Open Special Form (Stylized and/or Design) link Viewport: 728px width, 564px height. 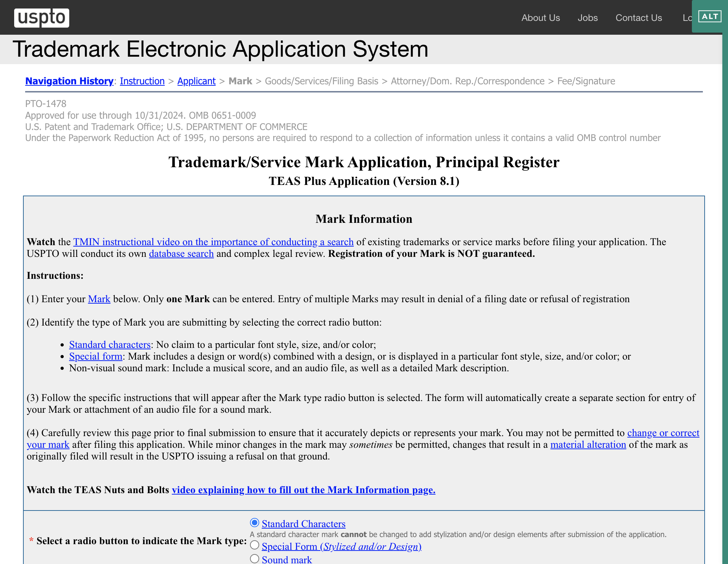click(x=342, y=547)
